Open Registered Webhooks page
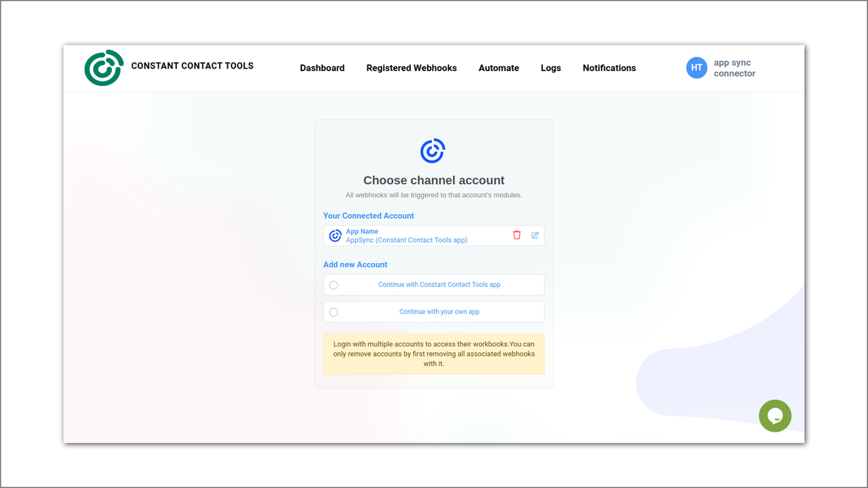The height and width of the screenshot is (488, 868). tap(412, 68)
